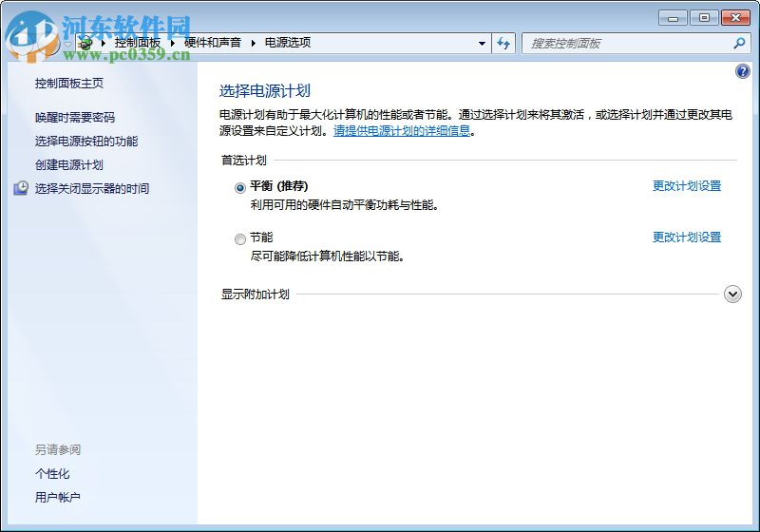This screenshot has width=760, height=532.
Task: Click the 选择电源计划 heading
Action: click(265, 90)
